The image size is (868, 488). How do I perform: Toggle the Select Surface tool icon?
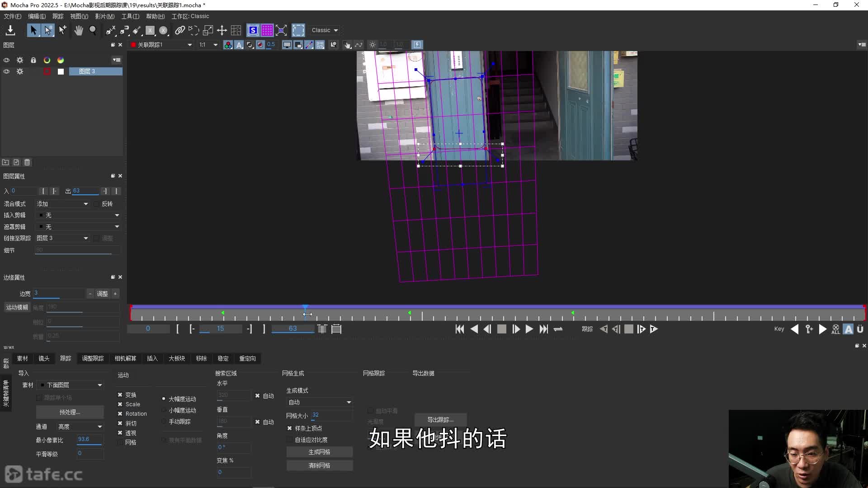[298, 30]
